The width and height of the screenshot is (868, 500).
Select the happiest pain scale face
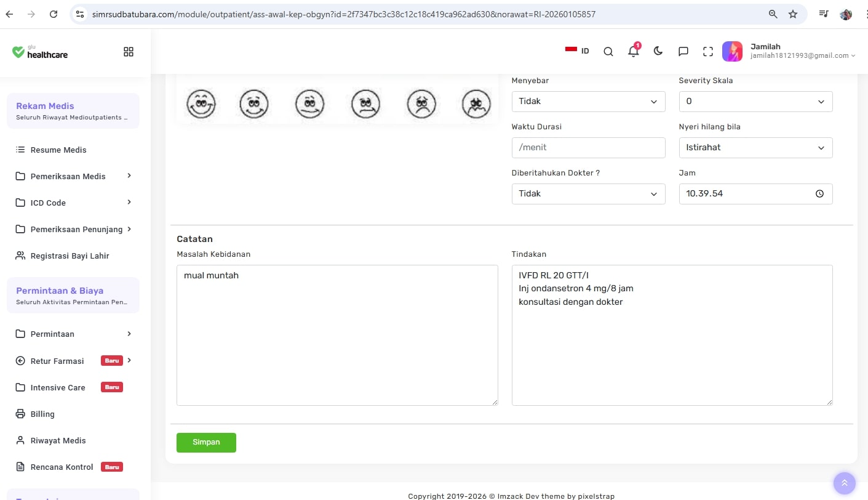(x=201, y=103)
